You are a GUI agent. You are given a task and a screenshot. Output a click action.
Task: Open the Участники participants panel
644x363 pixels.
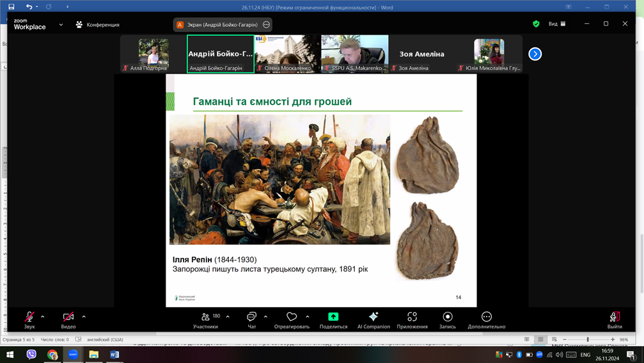(x=206, y=318)
